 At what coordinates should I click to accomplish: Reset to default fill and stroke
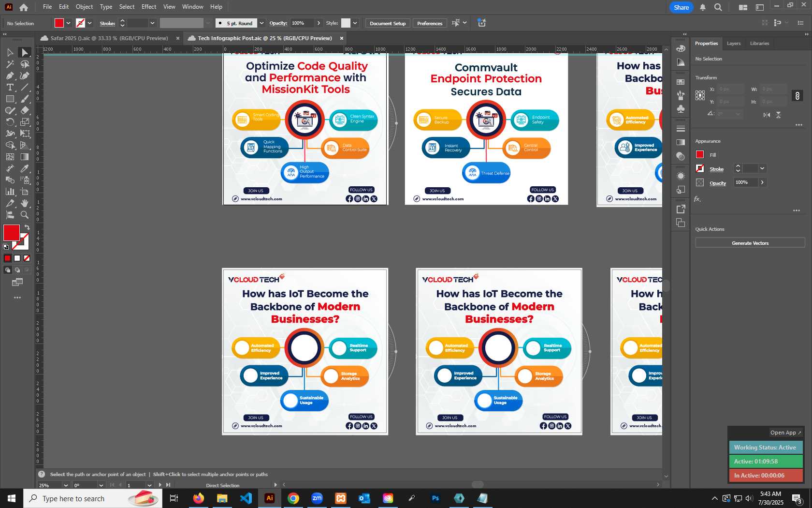[6, 247]
